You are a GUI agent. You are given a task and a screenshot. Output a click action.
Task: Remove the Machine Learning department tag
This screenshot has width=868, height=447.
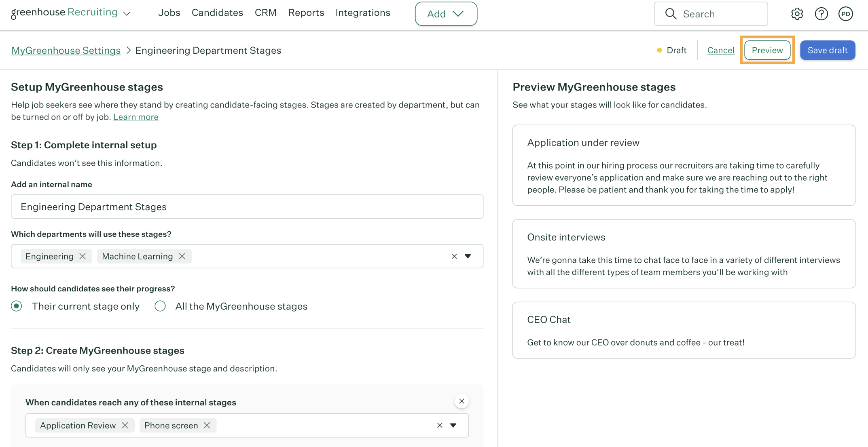click(x=182, y=256)
